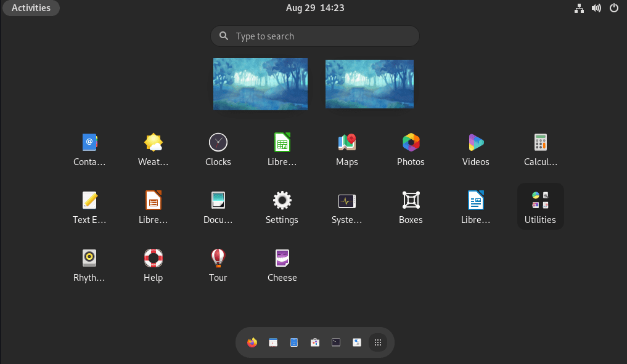
Task: Open the Contacts app
Action: tap(89, 149)
